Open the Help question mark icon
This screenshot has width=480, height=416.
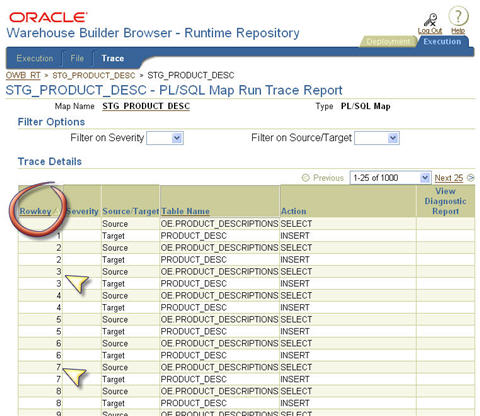pyautogui.click(x=458, y=16)
